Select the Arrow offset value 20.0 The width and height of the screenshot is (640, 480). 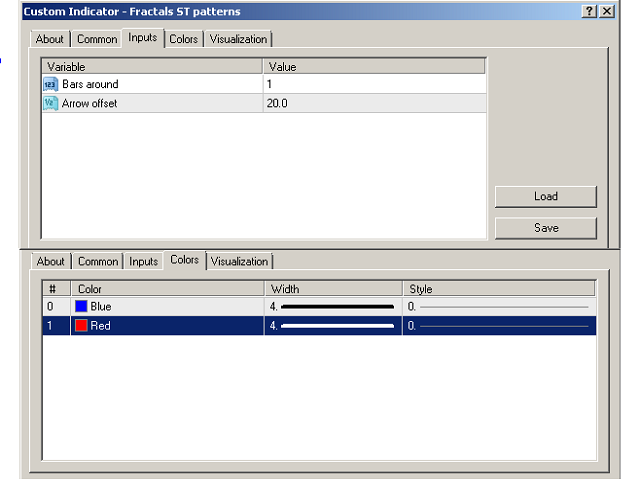[x=374, y=103]
